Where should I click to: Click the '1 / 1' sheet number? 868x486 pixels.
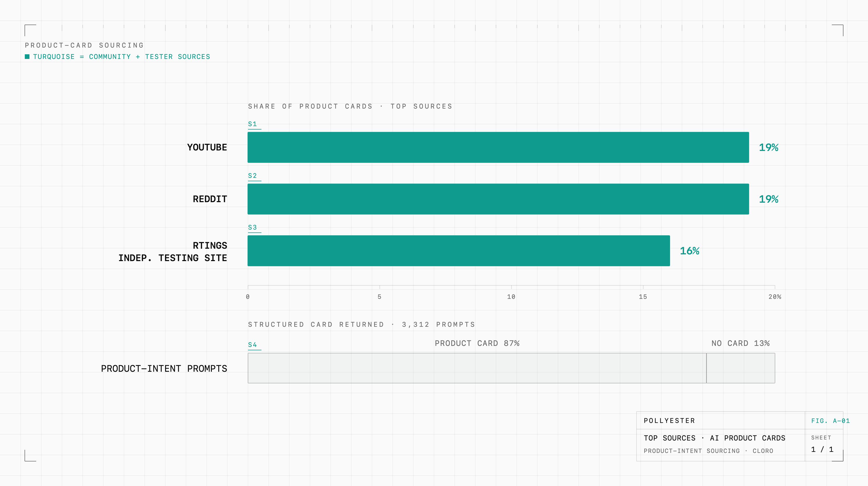[x=822, y=449]
